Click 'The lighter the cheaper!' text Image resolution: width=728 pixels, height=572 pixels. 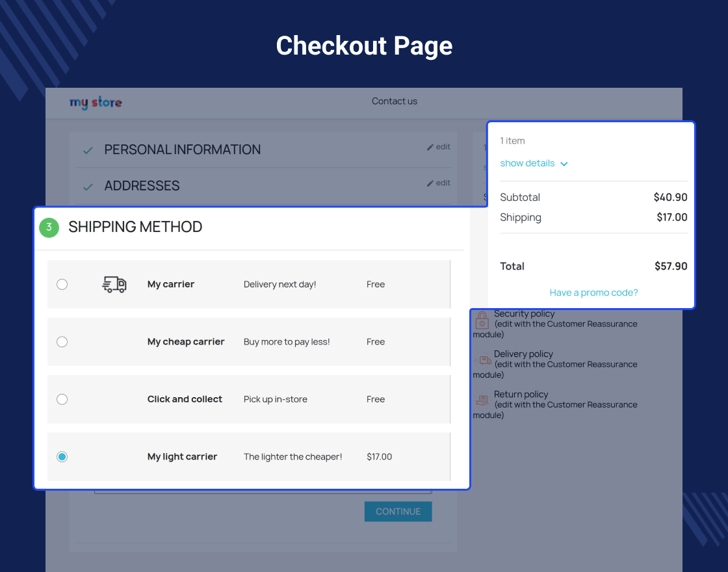coord(293,457)
